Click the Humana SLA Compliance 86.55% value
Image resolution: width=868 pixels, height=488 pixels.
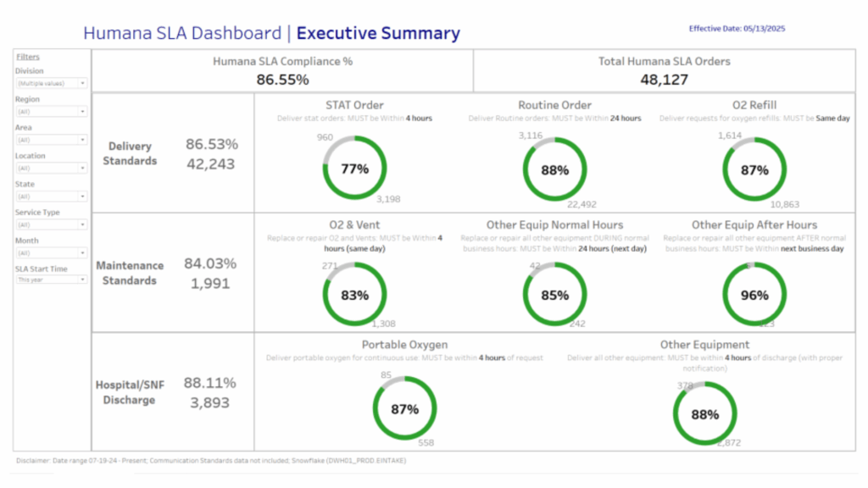click(x=282, y=80)
